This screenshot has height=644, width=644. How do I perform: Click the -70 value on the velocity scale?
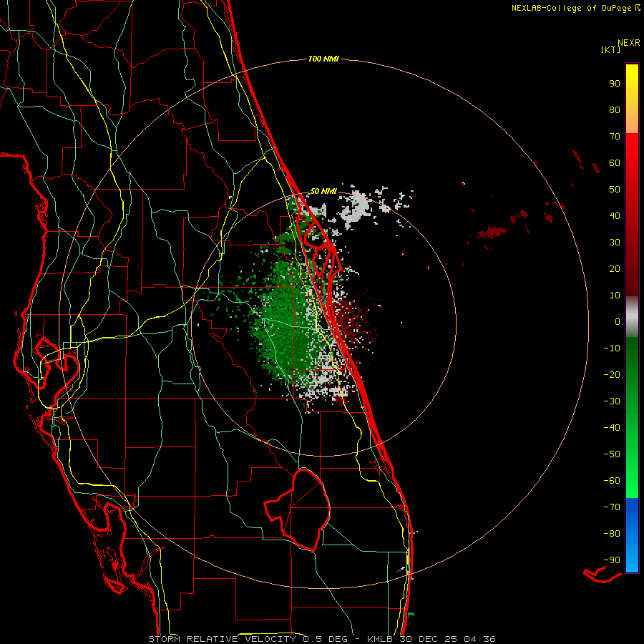(612, 507)
